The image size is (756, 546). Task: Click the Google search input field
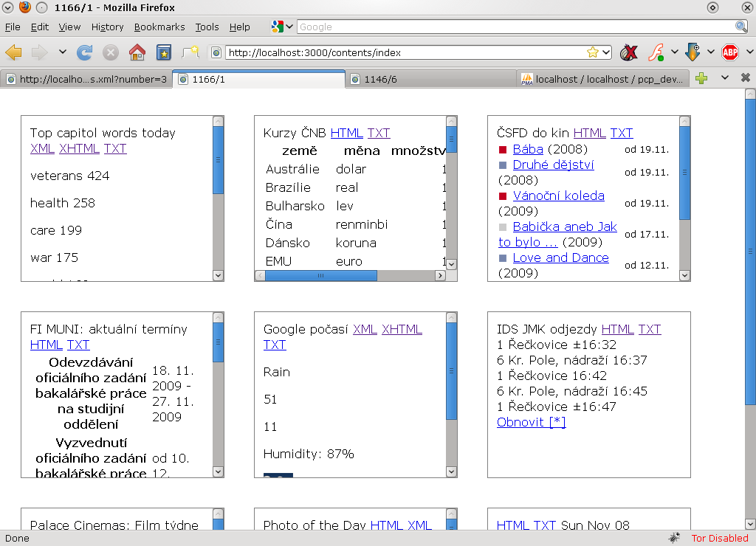[516, 27]
